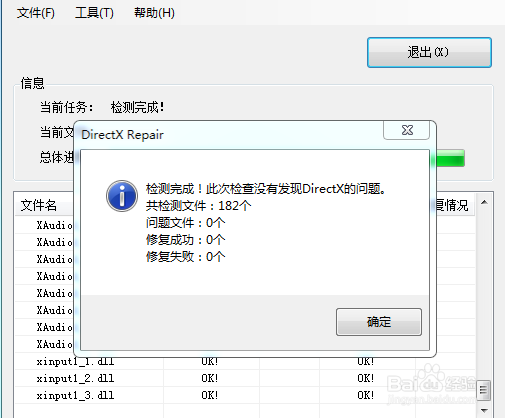505x418 pixels.
Task: Click the DirectX Repair dialog title
Action: 122,135
